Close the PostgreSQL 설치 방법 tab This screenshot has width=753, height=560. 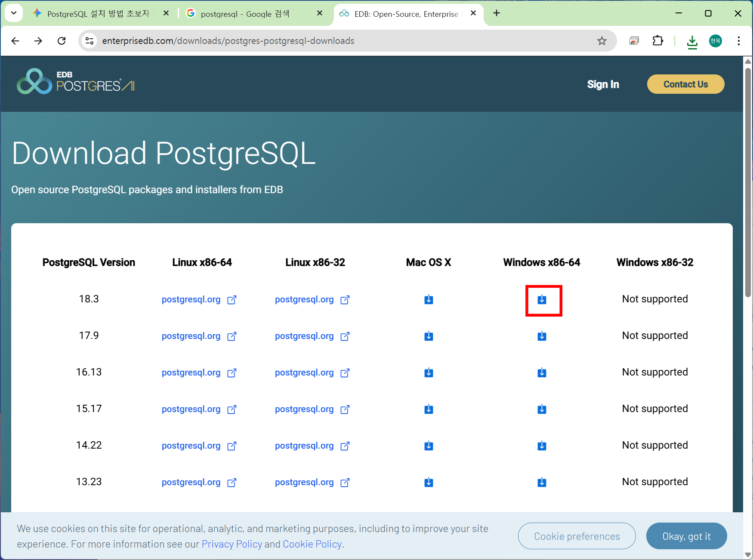point(166,13)
